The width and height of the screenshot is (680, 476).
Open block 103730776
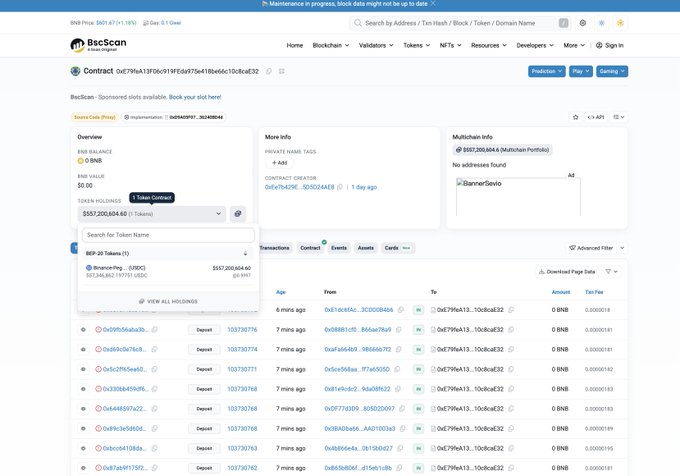(242, 329)
